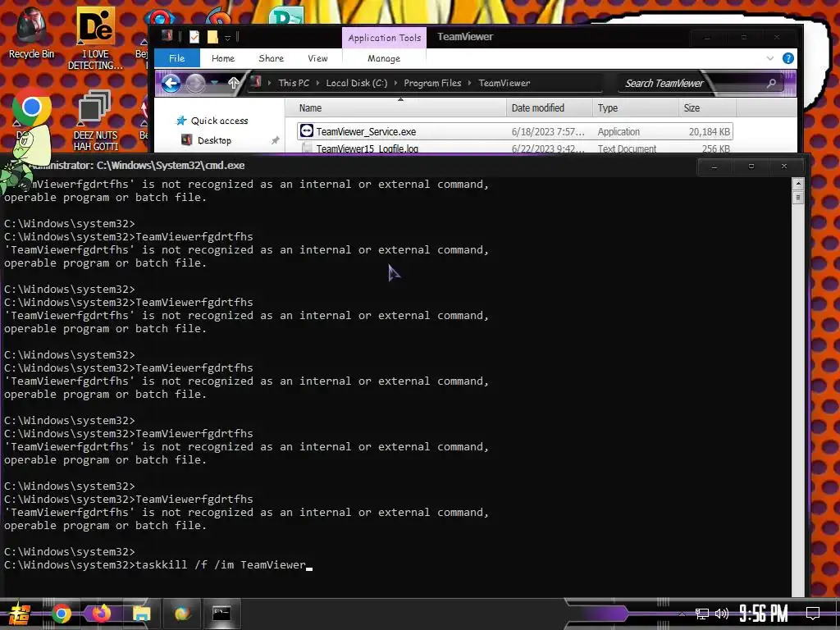Click the Explorer window system icon
Screen dimensions: 840x630
[x=167, y=36]
